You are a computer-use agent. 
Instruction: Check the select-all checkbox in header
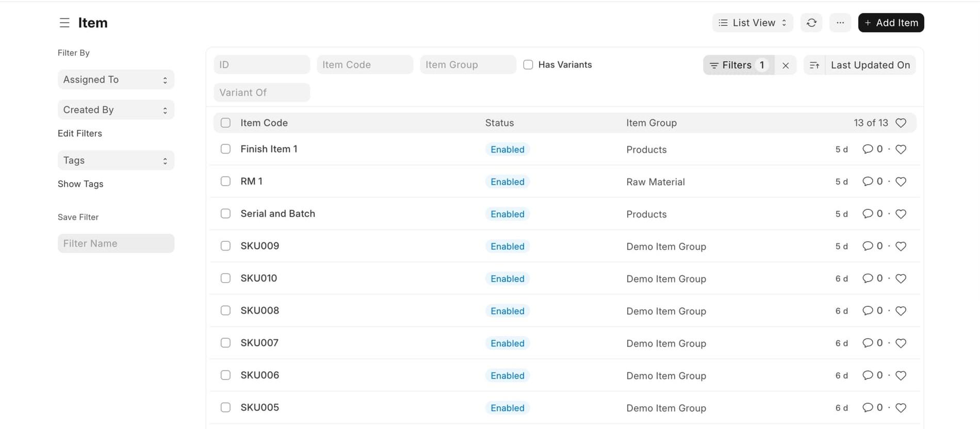pyautogui.click(x=225, y=123)
